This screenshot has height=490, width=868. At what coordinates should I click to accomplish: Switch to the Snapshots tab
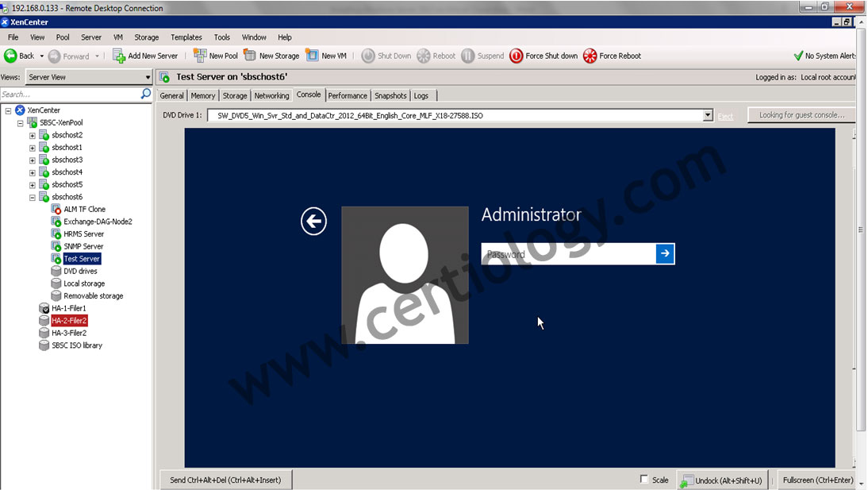[390, 95]
